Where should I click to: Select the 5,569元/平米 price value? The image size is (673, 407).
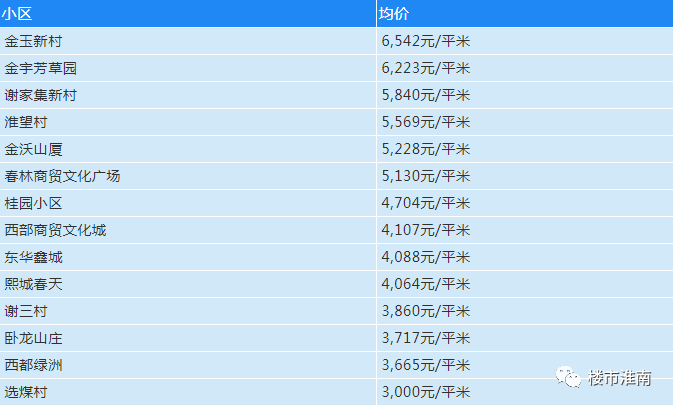(426, 122)
